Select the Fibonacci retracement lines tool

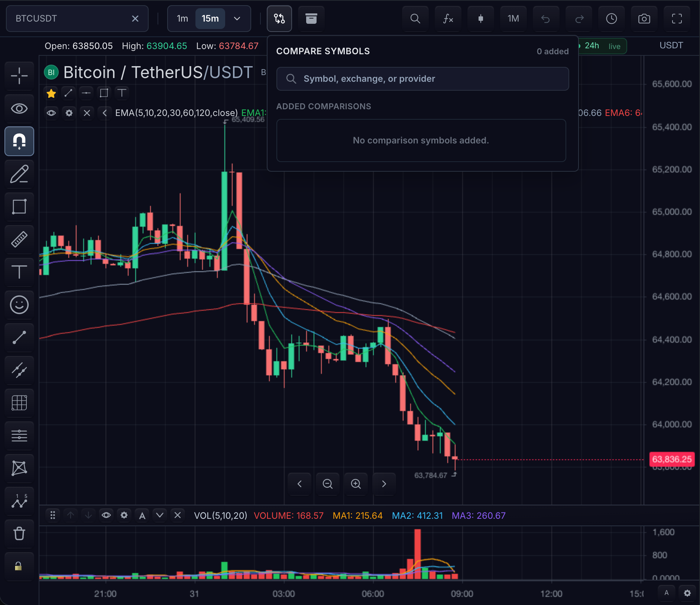tap(19, 436)
